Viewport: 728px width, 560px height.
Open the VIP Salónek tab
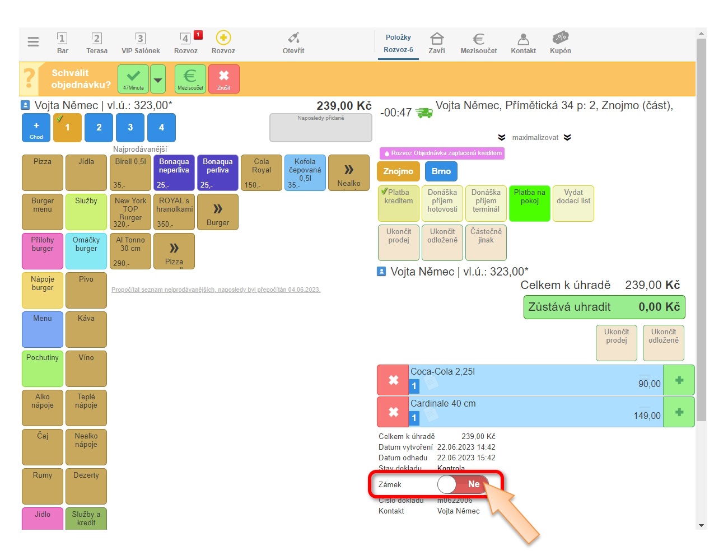pos(141,43)
